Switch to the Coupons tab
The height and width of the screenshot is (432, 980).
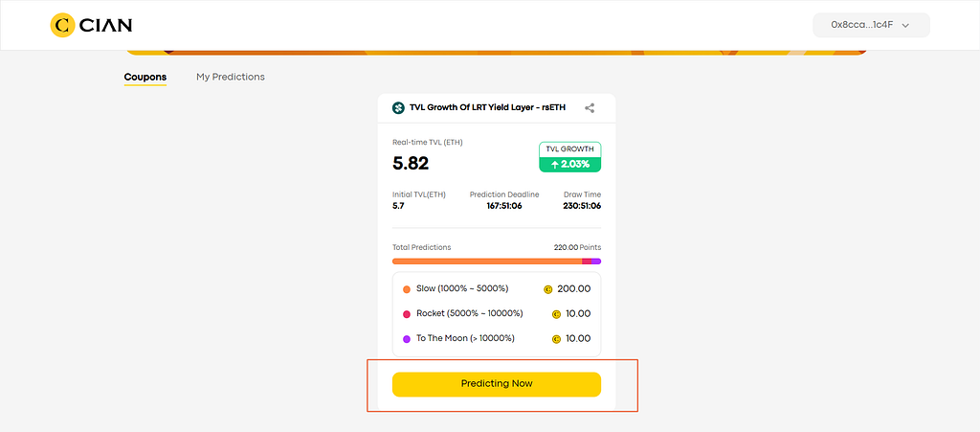[x=145, y=77]
